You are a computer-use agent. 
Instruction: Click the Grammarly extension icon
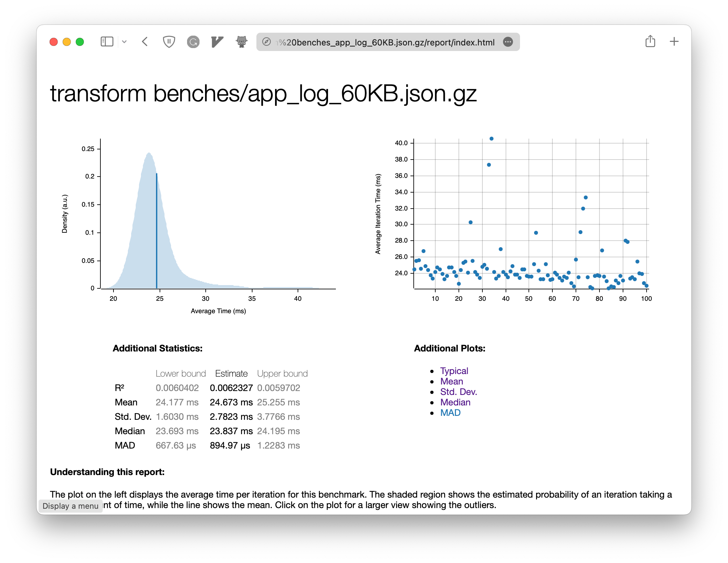193,42
